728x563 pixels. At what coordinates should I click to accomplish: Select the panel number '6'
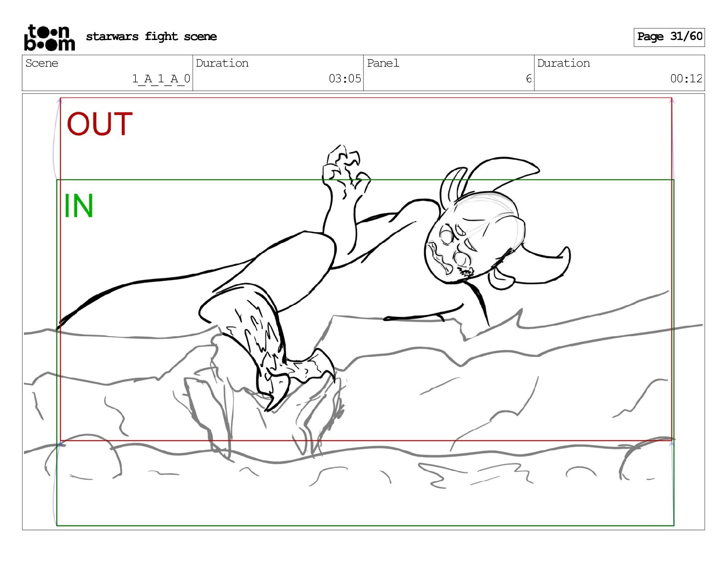tap(529, 79)
